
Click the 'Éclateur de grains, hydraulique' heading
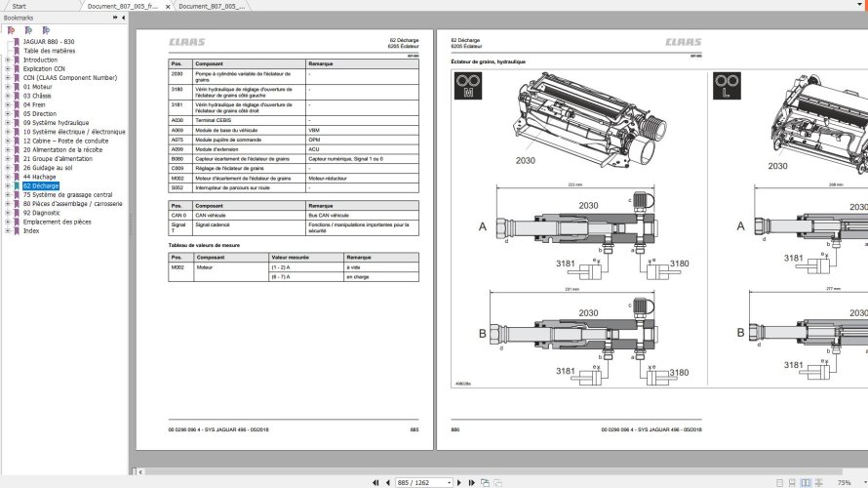tap(488, 61)
